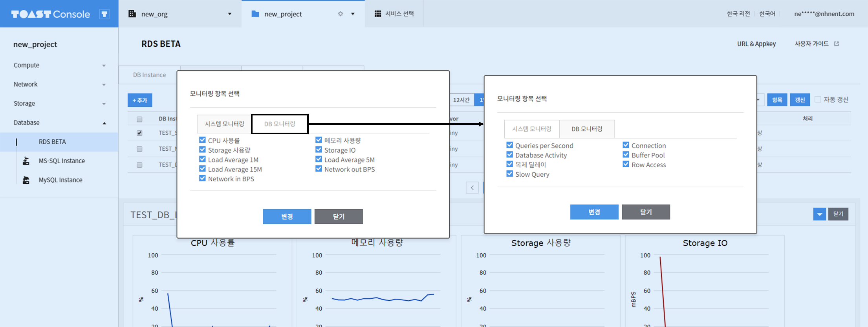Open blue dropdown beside chart 닫기 button

coord(819,214)
